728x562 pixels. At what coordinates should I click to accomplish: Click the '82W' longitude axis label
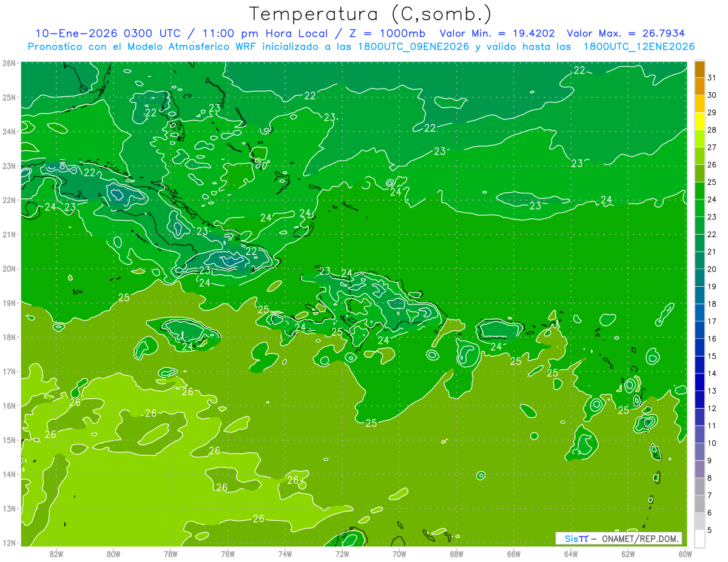coord(56,554)
